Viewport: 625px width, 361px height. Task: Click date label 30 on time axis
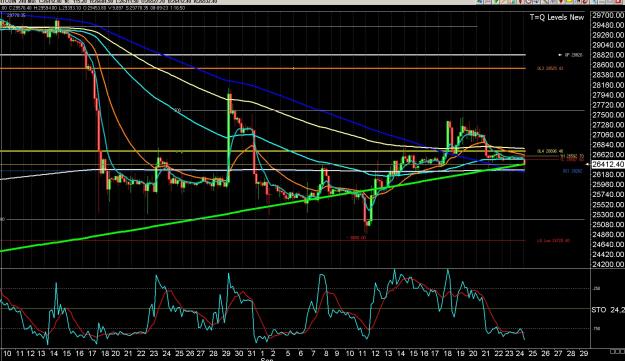[x=238, y=353]
